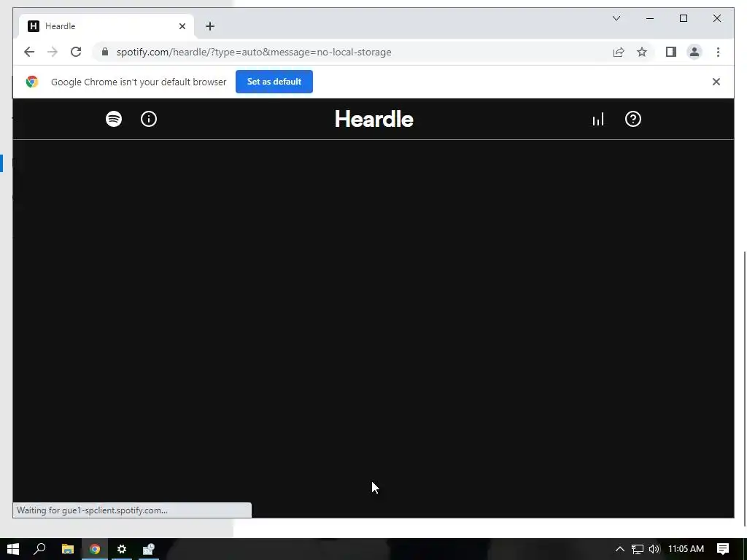The image size is (747, 560).
Task: Click the greyed forward navigation arrow
Action: coord(53,52)
